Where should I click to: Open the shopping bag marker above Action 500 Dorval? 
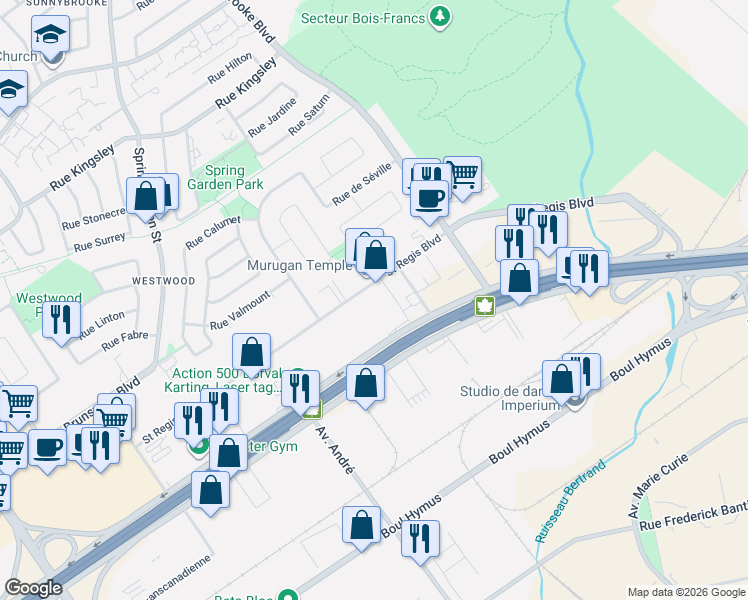(251, 353)
